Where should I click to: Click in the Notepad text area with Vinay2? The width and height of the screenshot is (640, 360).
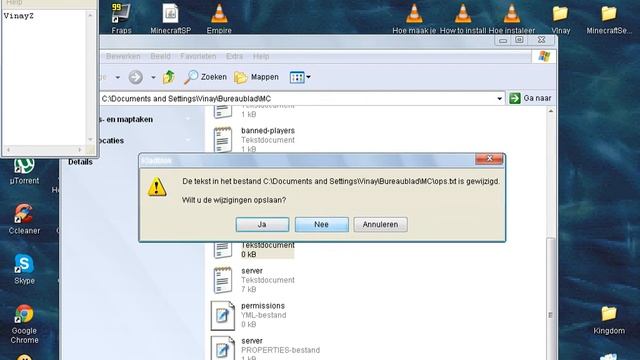44,78
